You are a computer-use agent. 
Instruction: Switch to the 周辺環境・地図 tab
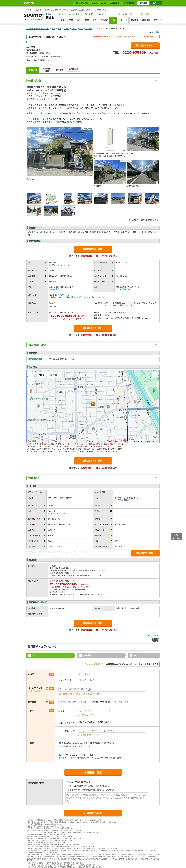tap(46, 70)
